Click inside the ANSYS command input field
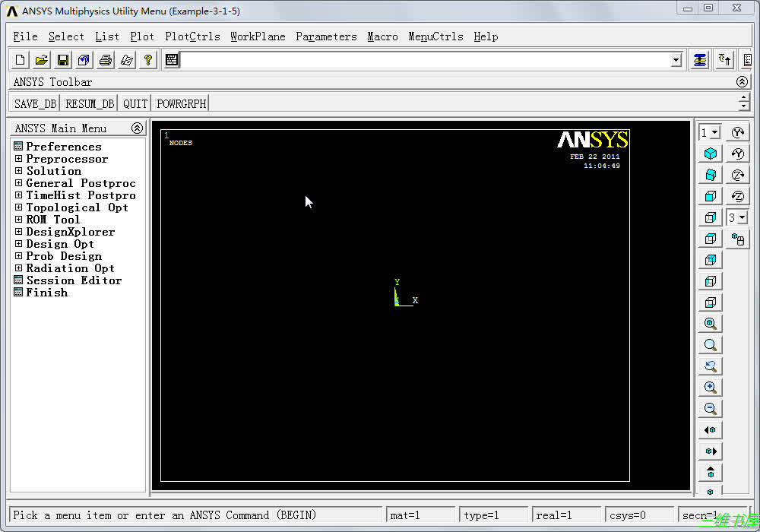 point(426,59)
